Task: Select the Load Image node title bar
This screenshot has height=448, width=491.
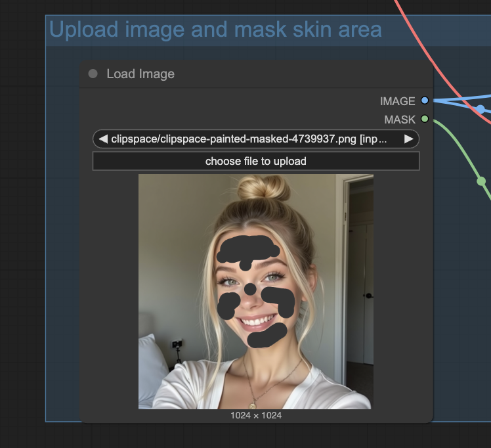Action: coord(263,74)
